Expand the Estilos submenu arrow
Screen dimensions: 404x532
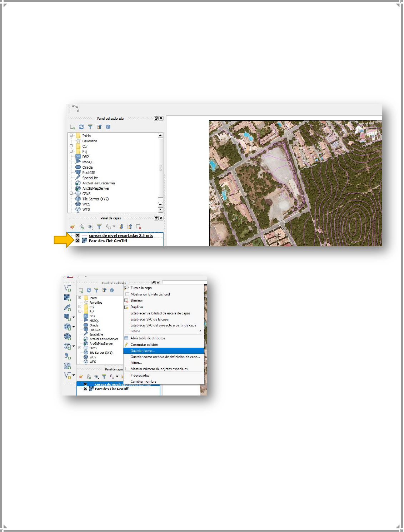pyautogui.click(x=200, y=331)
